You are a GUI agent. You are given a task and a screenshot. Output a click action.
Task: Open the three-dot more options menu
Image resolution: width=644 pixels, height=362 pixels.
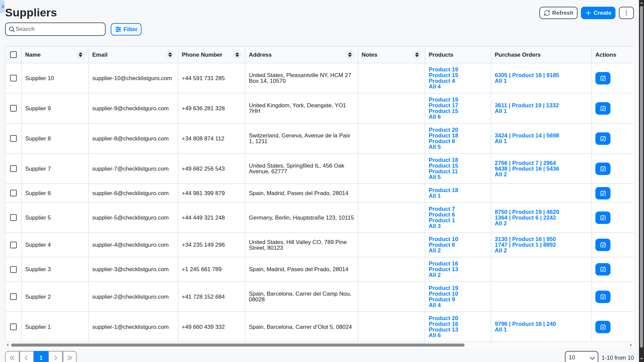(x=626, y=13)
